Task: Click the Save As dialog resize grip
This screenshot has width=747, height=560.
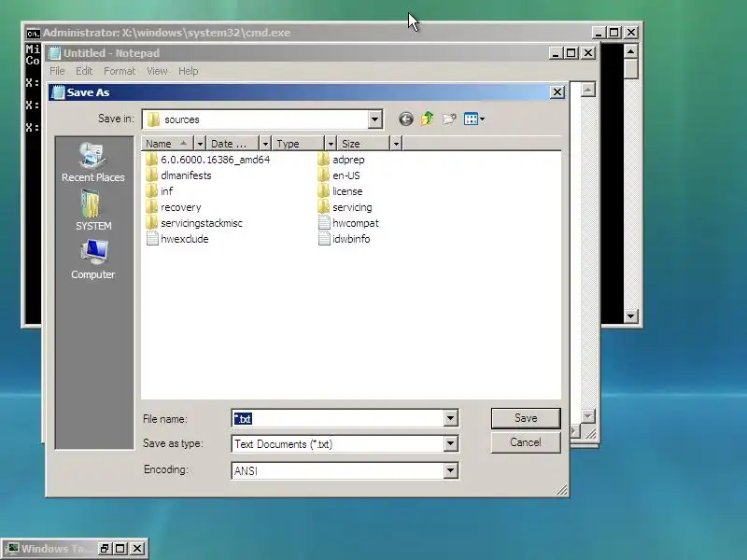Action: coord(562,490)
